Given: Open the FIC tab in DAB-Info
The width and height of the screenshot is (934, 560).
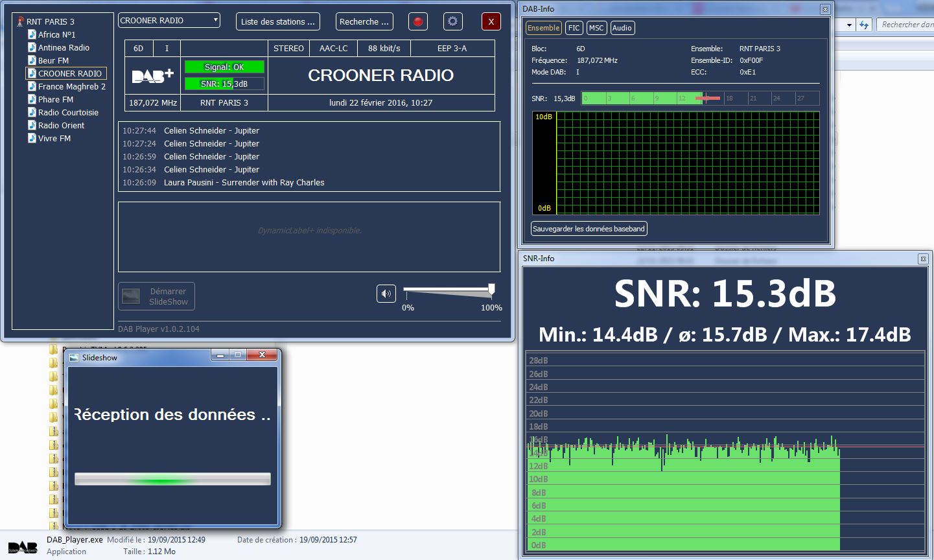Looking at the screenshot, I should coord(574,28).
